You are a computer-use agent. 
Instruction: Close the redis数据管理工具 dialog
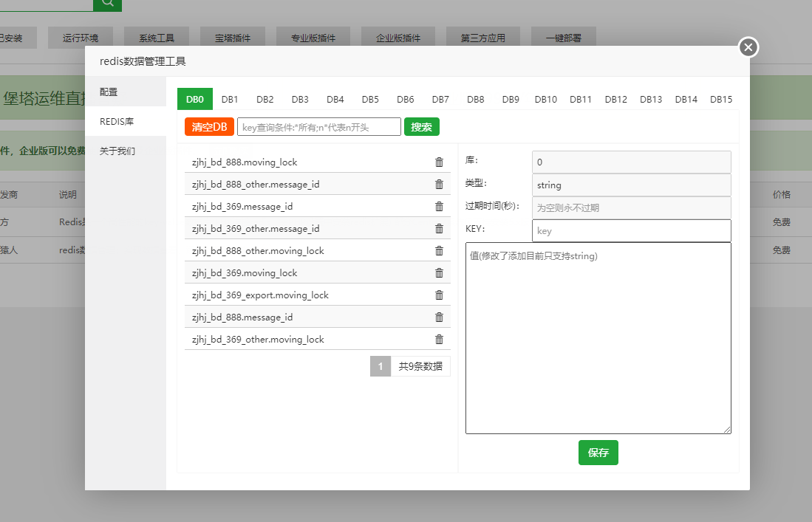point(748,48)
